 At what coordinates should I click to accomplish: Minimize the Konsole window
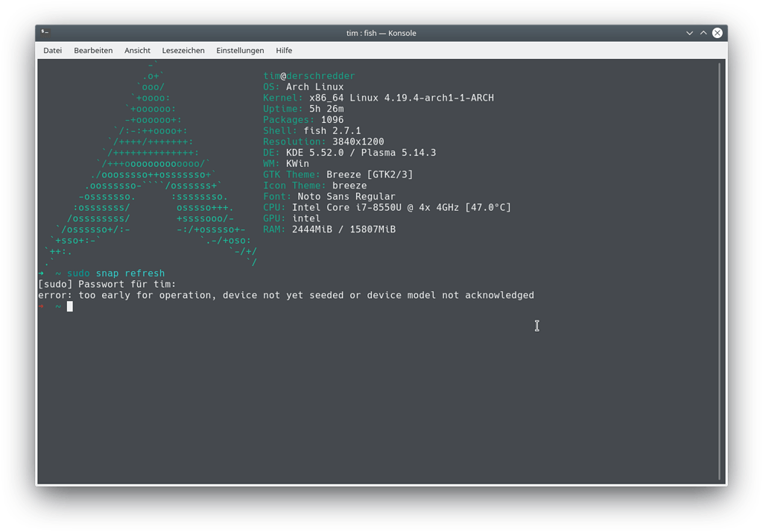(690, 33)
